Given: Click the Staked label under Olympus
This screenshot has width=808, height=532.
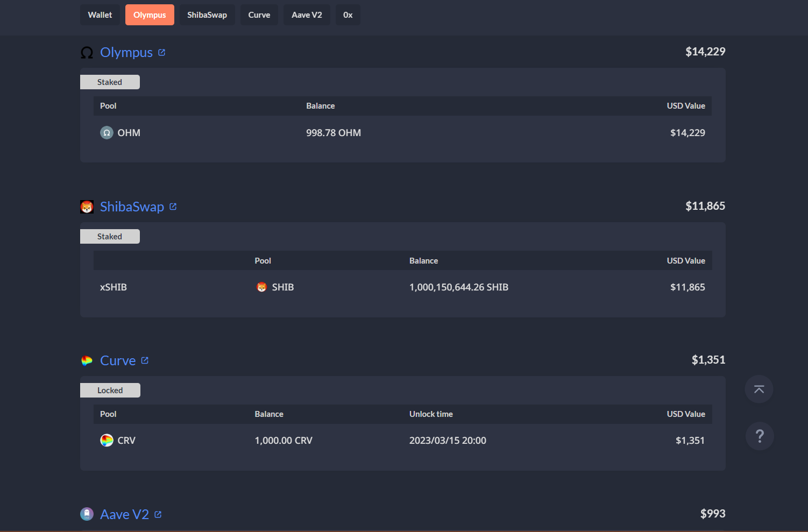Looking at the screenshot, I should tap(110, 82).
